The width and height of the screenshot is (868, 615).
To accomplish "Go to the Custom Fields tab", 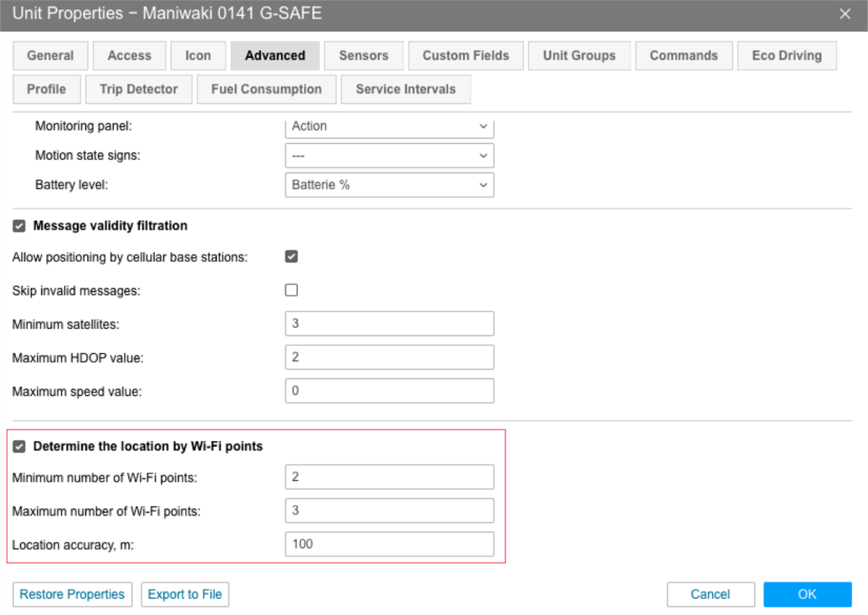I will 466,56.
